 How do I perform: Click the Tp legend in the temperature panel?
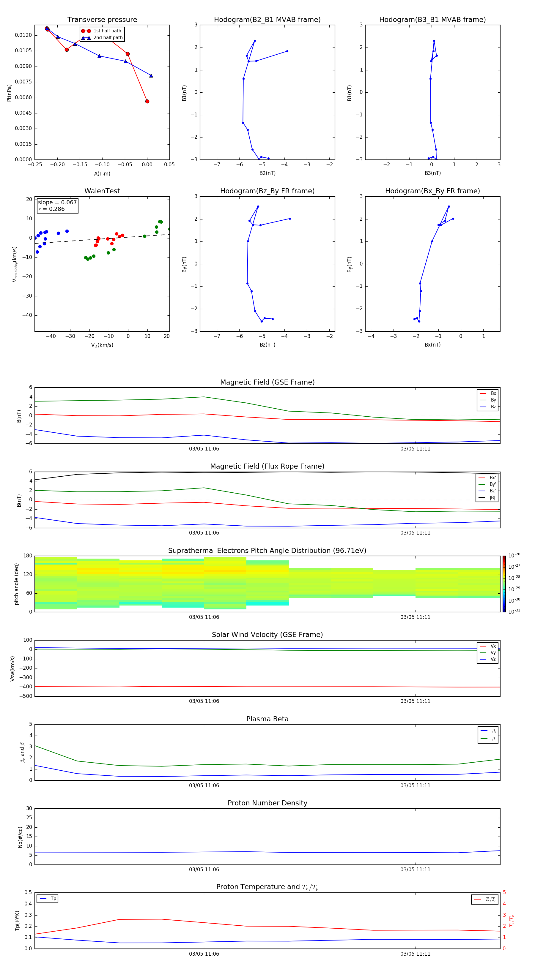(48, 899)
